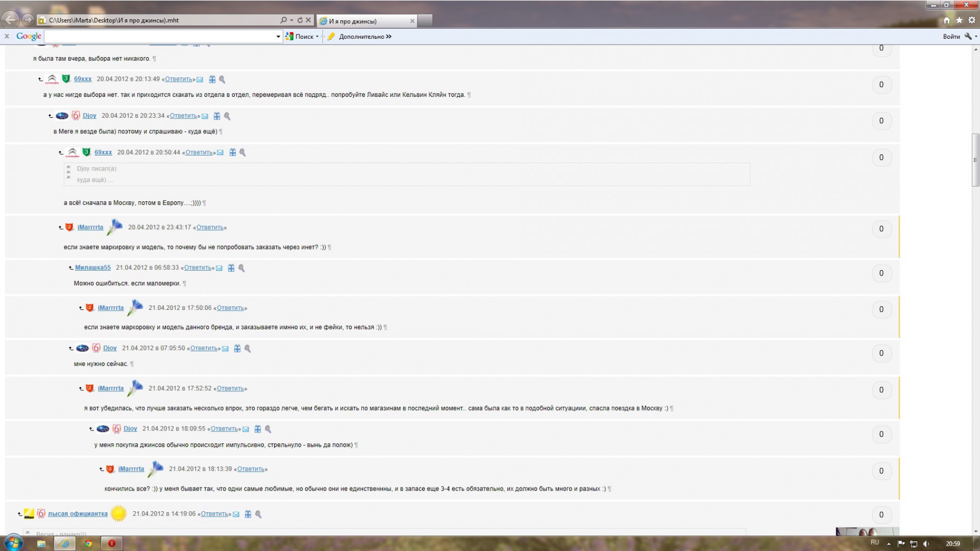Image resolution: width=980 pixels, height=551 pixels.
Task: Click gift icon in Милашка55 comment
Action: tap(231, 267)
